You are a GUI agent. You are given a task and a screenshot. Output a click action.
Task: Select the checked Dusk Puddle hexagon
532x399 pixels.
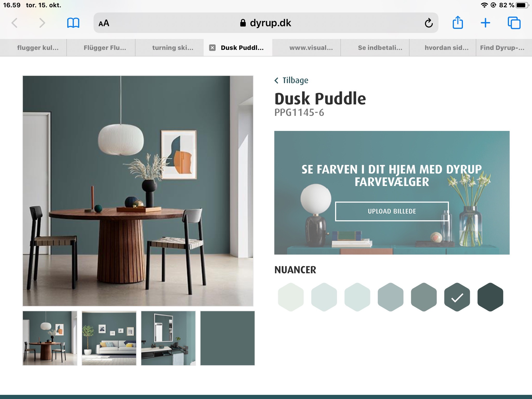tap(457, 297)
